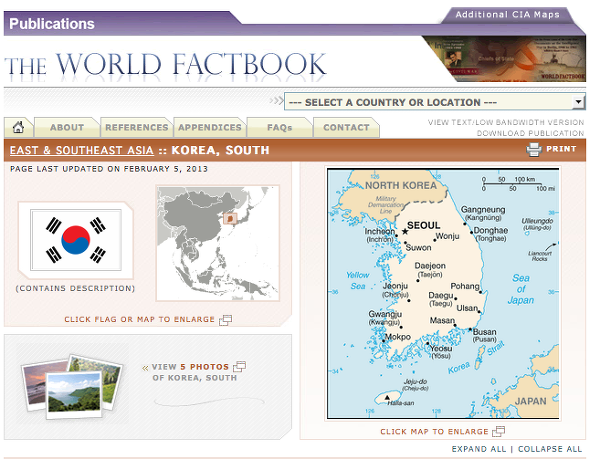Click Download Publication link
The height and width of the screenshot is (459, 600).
click(530, 133)
